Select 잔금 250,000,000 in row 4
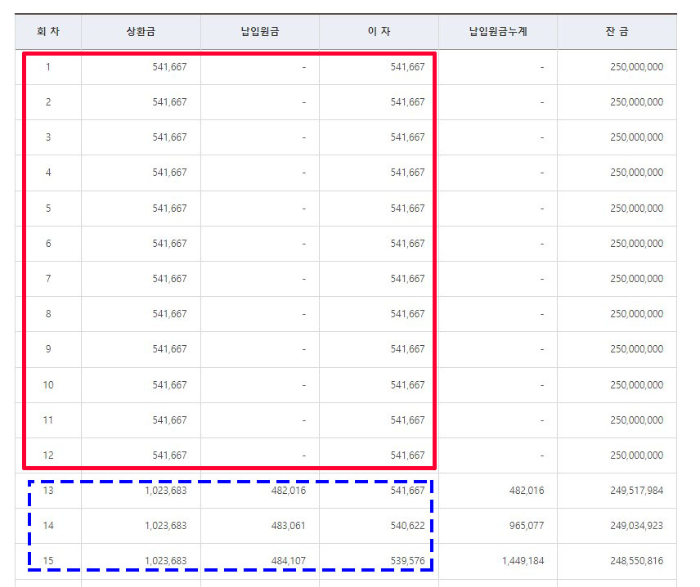Screen dimensions: 700x587 (637, 173)
